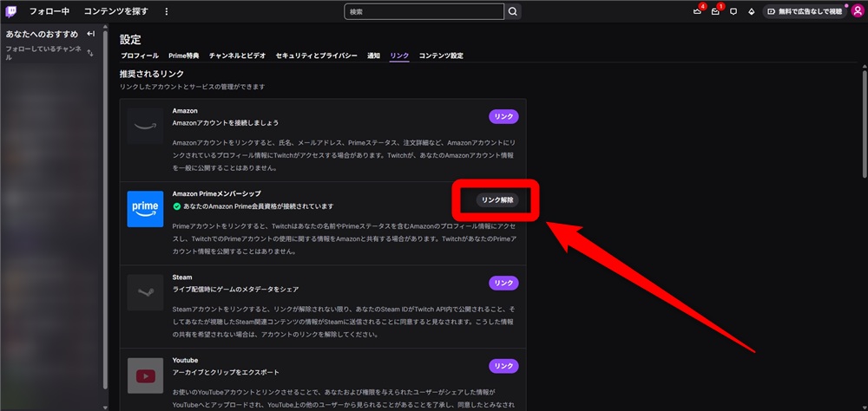Open コンテンツを探す in top navigation

tap(116, 11)
